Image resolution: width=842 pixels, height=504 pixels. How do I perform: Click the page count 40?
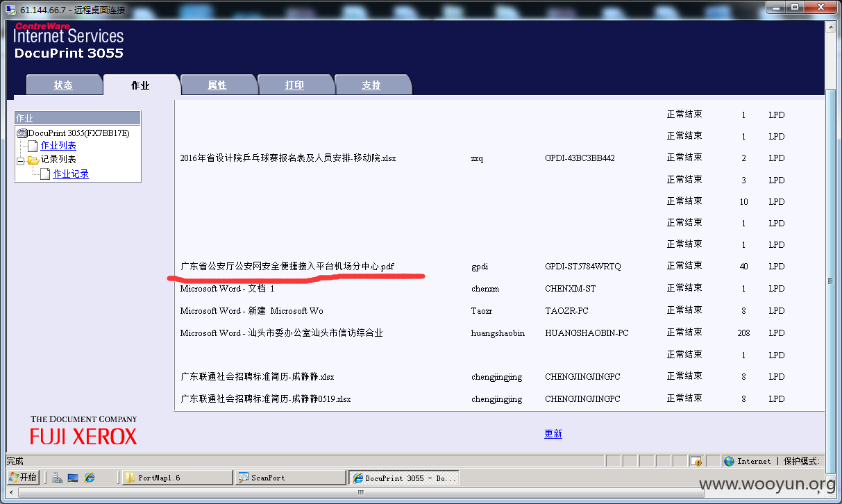point(743,267)
